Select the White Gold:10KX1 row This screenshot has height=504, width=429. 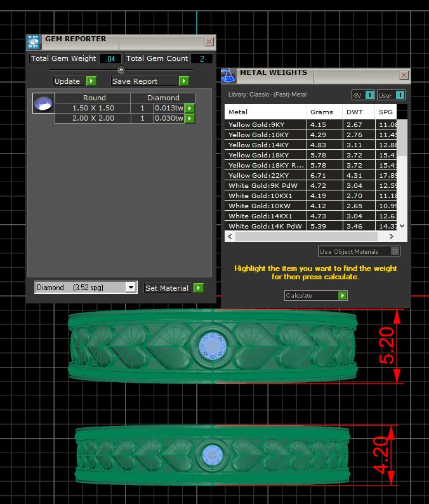pos(311,196)
